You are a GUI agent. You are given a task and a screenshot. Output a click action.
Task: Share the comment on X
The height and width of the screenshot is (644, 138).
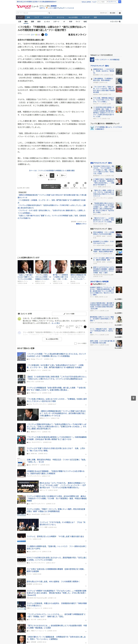point(85,327)
